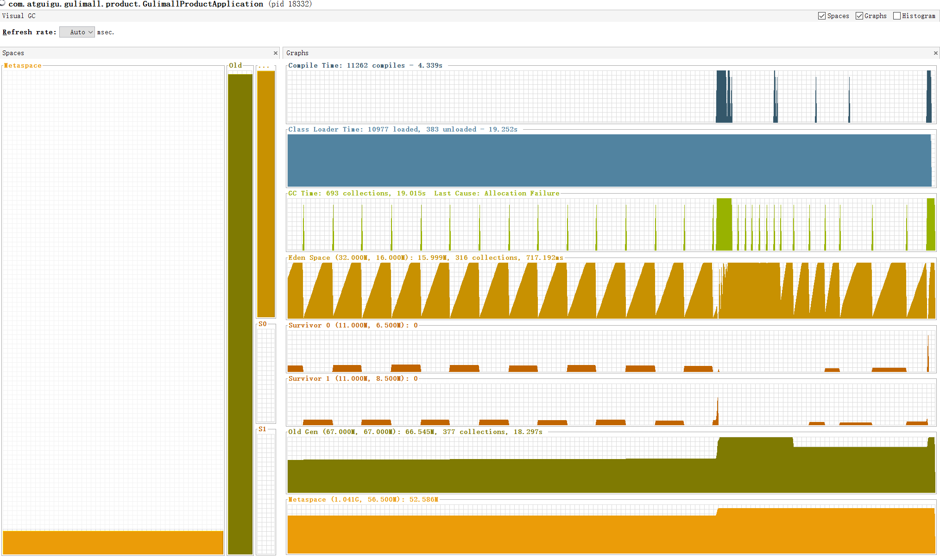This screenshot has height=560, width=940.
Task: Open the Refresh rate dropdown
Action: (x=77, y=32)
